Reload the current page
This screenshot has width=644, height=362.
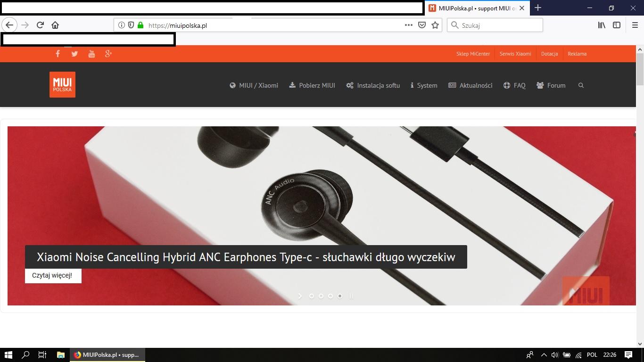click(40, 25)
